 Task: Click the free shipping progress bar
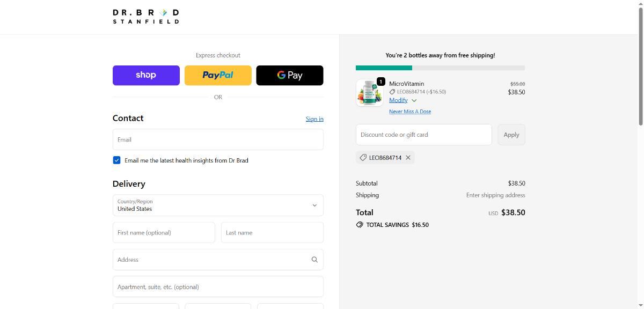pos(440,68)
